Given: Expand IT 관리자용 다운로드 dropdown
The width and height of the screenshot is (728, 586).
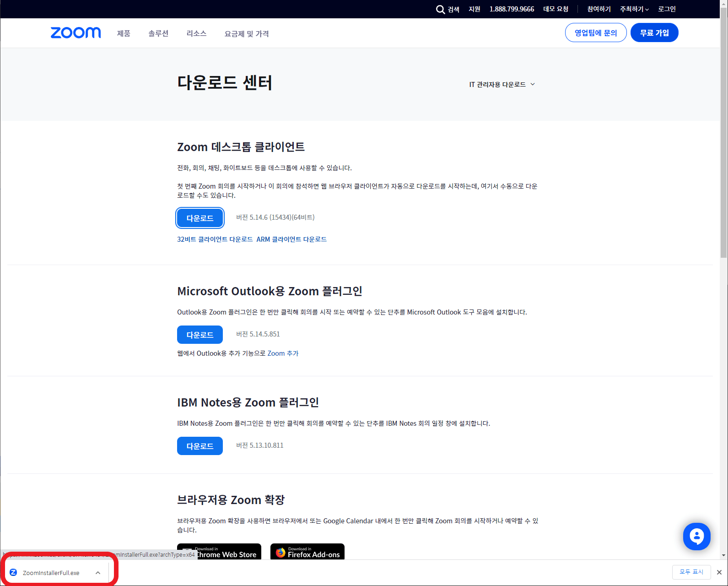Looking at the screenshot, I should pyautogui.click(x=502, y=85).
